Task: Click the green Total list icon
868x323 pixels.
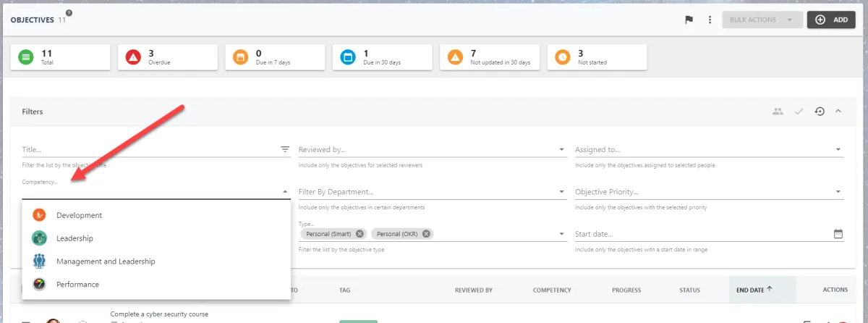Action: click(26, 57)
